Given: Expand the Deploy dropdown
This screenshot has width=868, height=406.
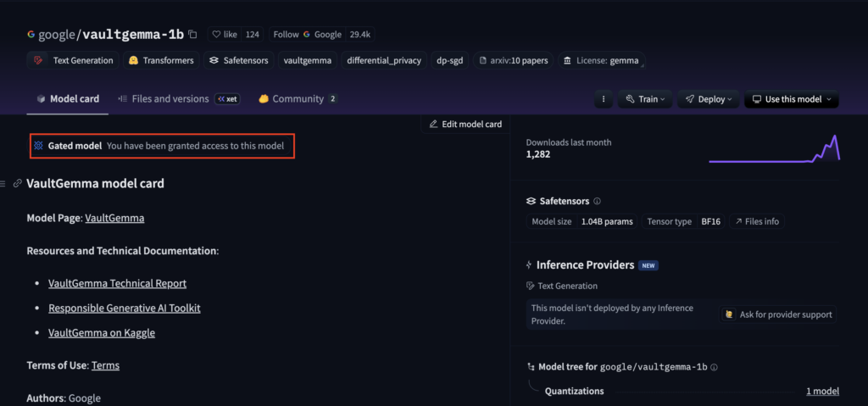Looking at the screenshot, I should [x=709, y=99].
